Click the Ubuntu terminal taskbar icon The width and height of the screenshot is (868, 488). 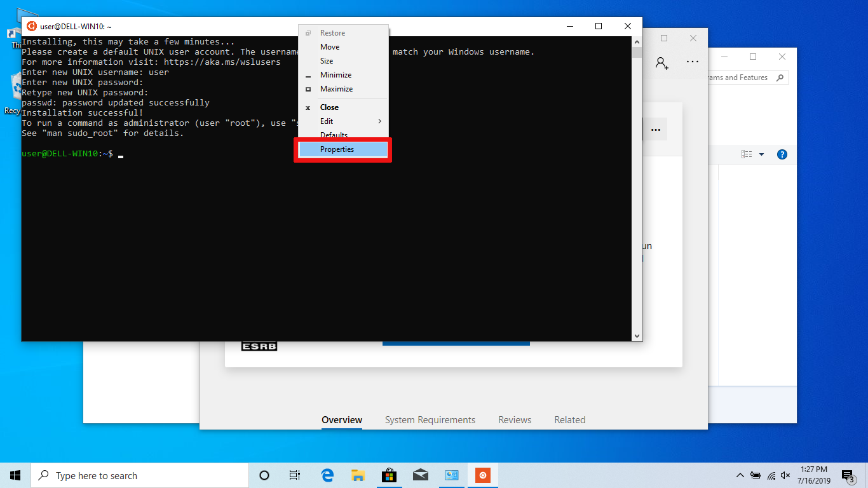pos(483,475)
